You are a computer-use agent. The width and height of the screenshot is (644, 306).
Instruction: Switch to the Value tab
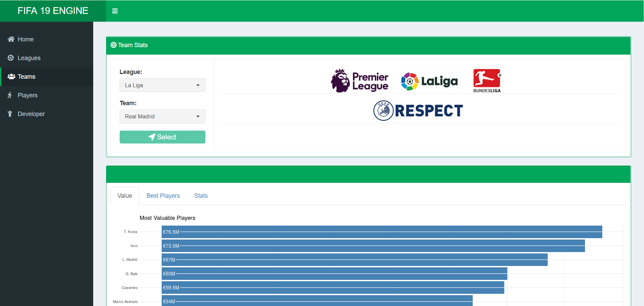[125, 196]
